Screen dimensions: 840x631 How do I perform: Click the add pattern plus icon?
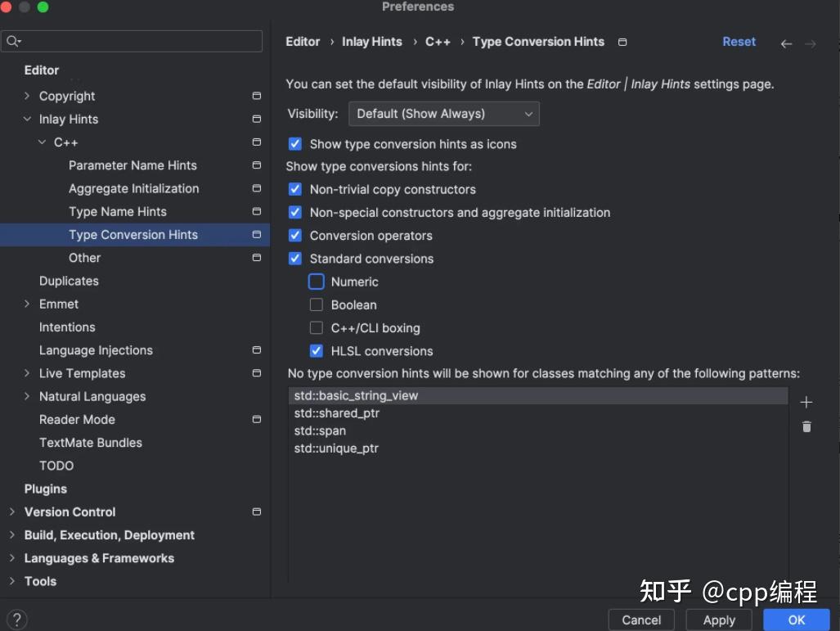(x=806, y=402)
